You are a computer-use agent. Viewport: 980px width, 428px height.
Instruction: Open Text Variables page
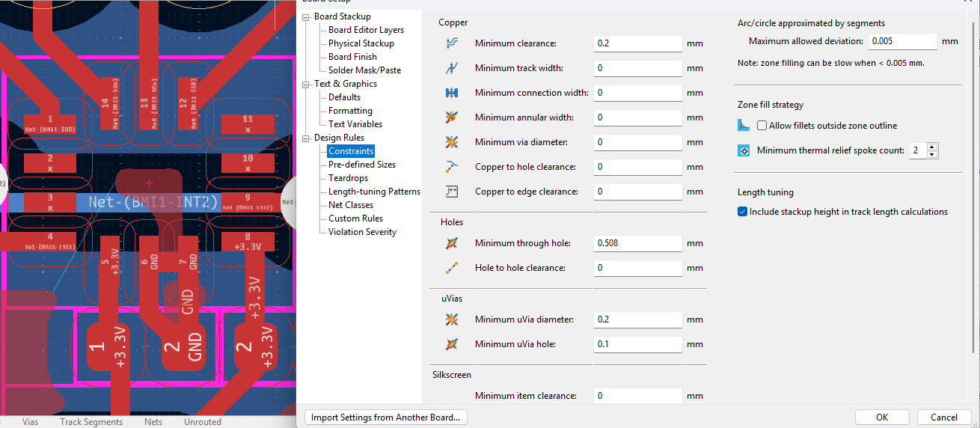tap(355, 124)
